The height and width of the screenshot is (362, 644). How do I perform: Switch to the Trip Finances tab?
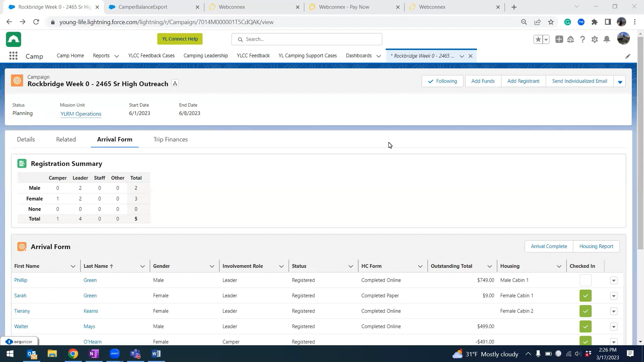170,139
